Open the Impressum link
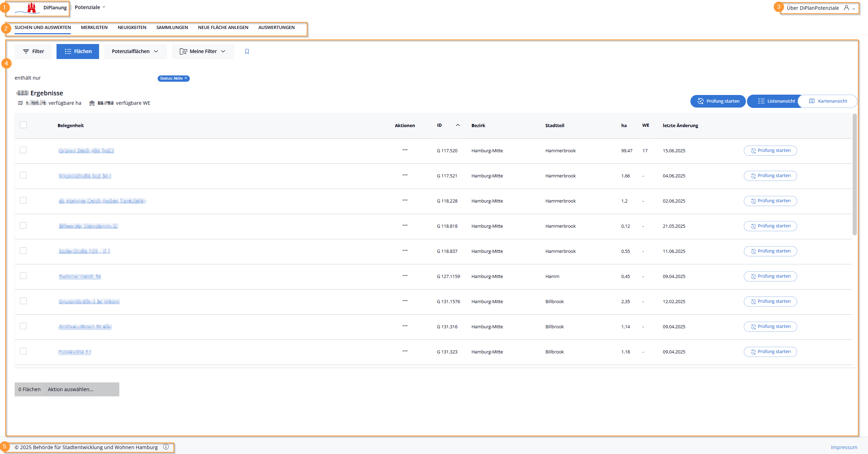Screen dimensions: 868x454 [844, 447]
